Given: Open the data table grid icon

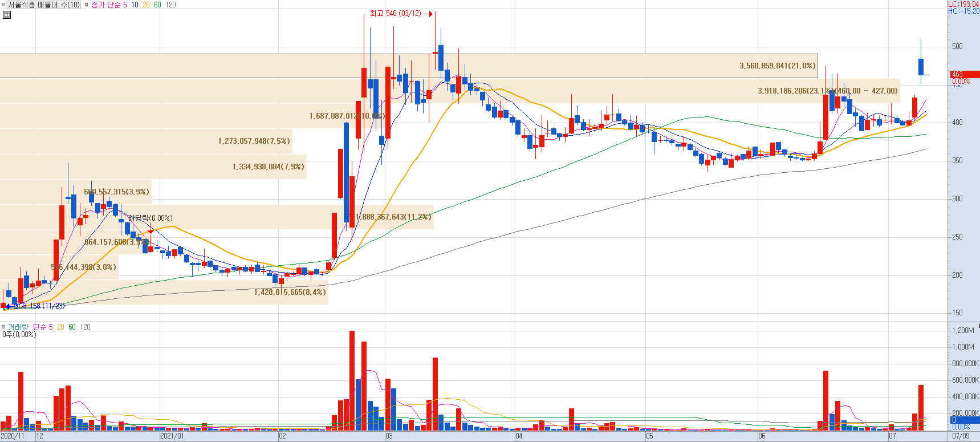Looking at the screenshot, I should tap(7, 15).
